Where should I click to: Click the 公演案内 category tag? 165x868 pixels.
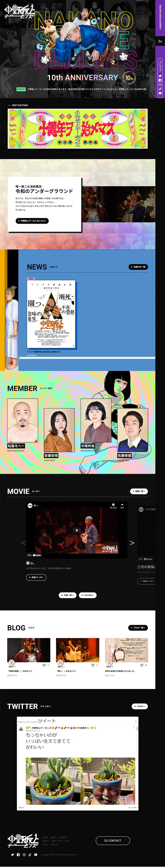tap(31, 279)
